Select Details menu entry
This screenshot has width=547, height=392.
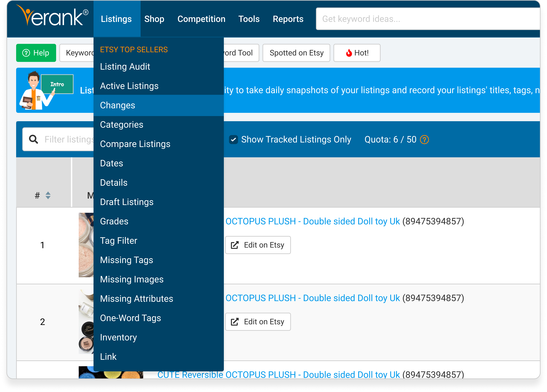(159, 182)
